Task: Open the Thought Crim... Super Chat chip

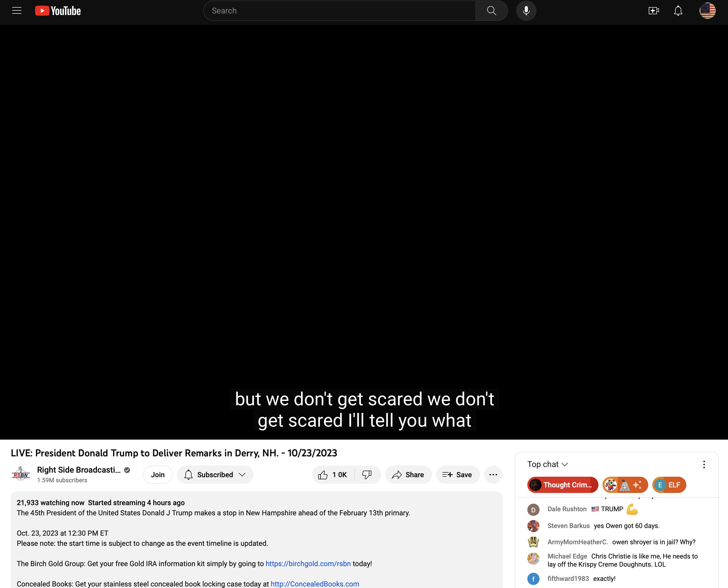Action: pyautogui.click(x=562, y=485)
